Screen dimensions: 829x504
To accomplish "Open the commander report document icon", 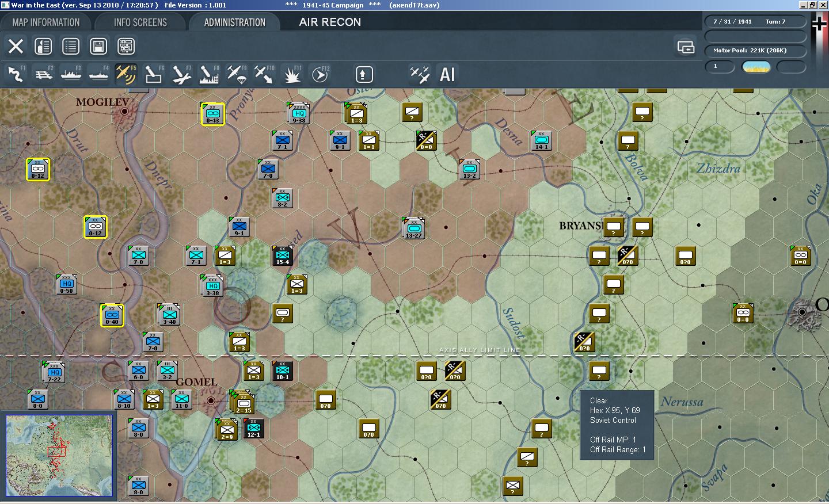I will (x=43, y=46).
